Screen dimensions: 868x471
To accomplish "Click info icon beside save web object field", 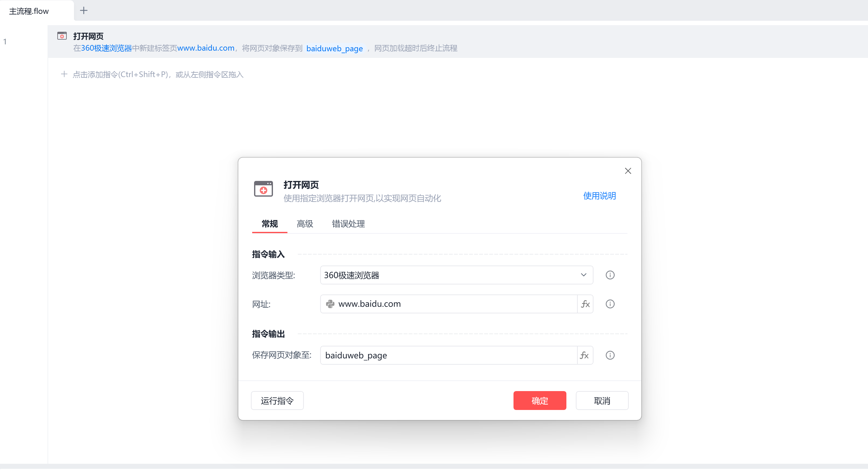I will click(x=610, y=356).
